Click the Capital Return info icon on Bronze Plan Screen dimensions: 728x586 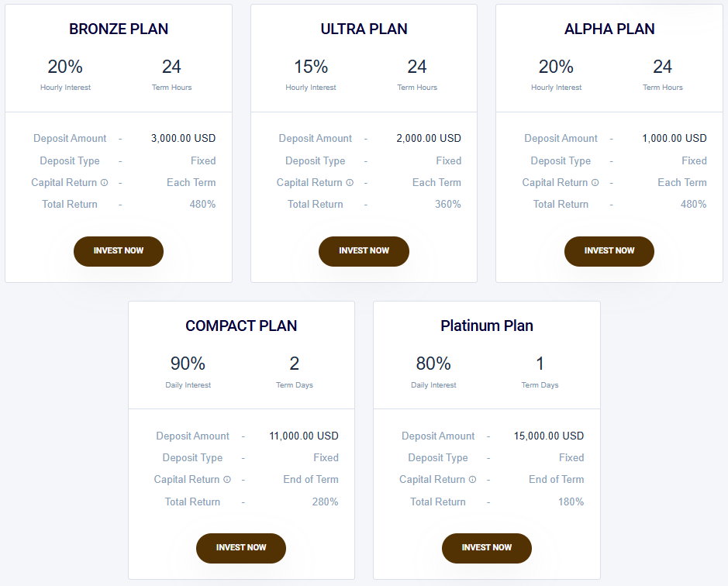pos(102,182)
